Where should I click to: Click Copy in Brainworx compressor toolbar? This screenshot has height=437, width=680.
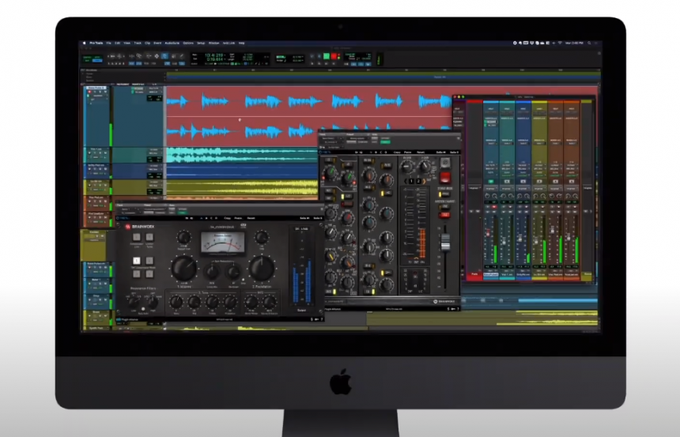pyautogui.click(x=227, y=218)
